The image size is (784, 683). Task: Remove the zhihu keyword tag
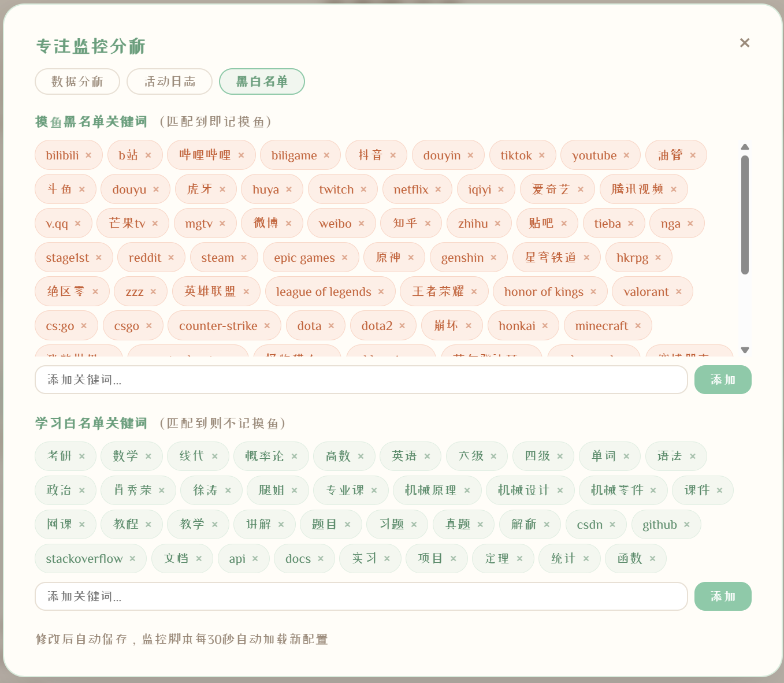coord(497,224)
